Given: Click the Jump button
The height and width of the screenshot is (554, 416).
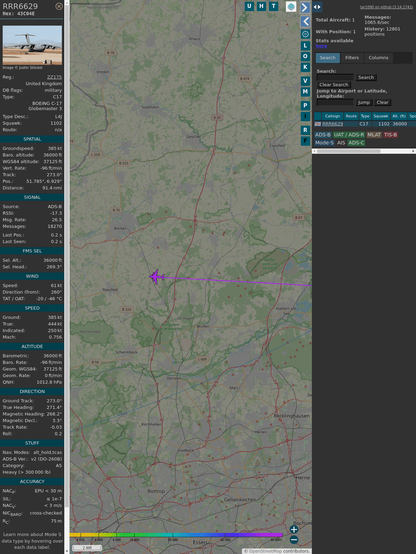Looking at the screenshot, I should 363,102.
